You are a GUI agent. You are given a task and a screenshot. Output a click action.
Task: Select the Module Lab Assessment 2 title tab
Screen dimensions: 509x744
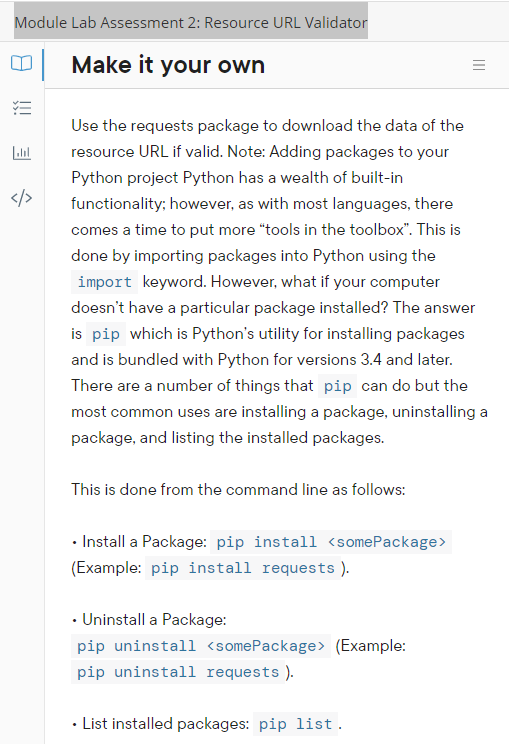[191, 22]
